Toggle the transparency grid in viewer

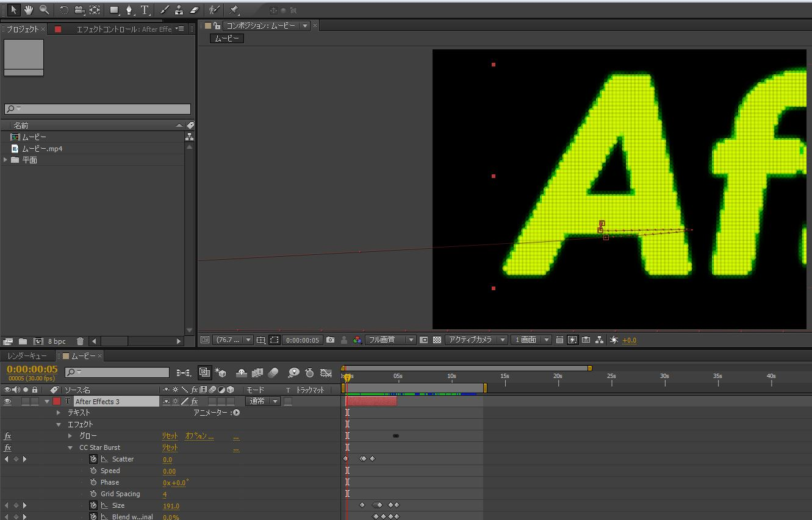pyautogui.click(x=437, y=340)
